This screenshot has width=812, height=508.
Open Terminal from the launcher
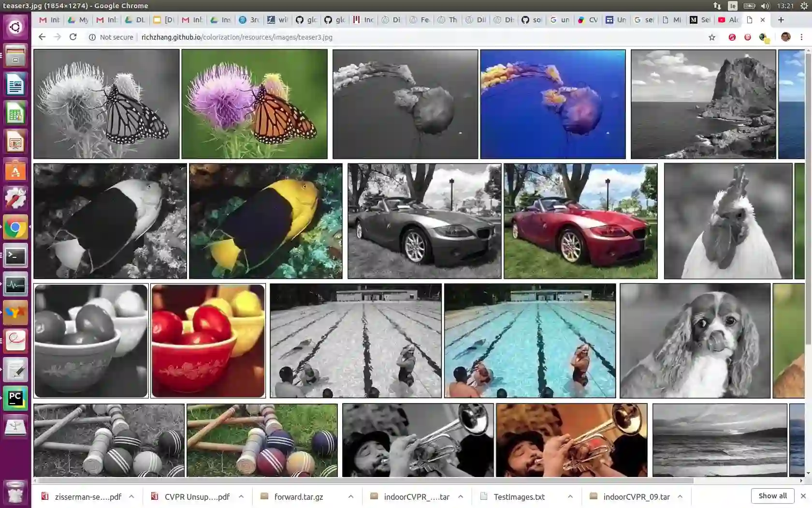pos(15,256)
